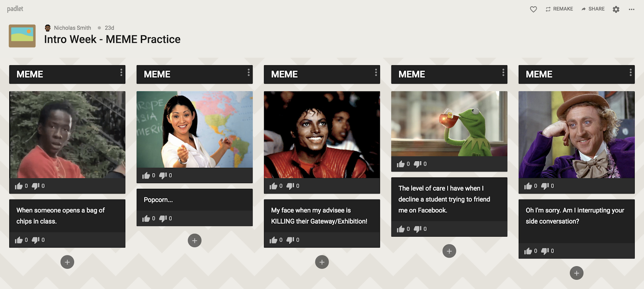Open padlet settings gear icon
This screenshot has width=644, height=289.
pyautogui.click(x=616, y=9)
